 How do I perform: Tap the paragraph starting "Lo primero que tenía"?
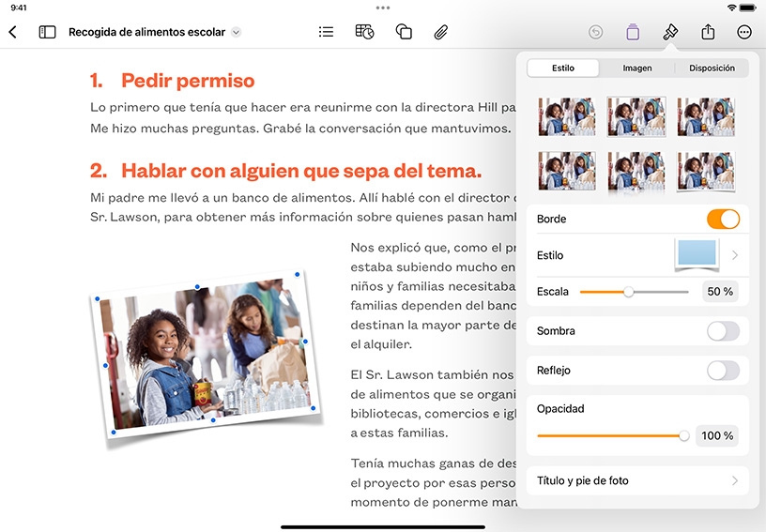(303, 117)
